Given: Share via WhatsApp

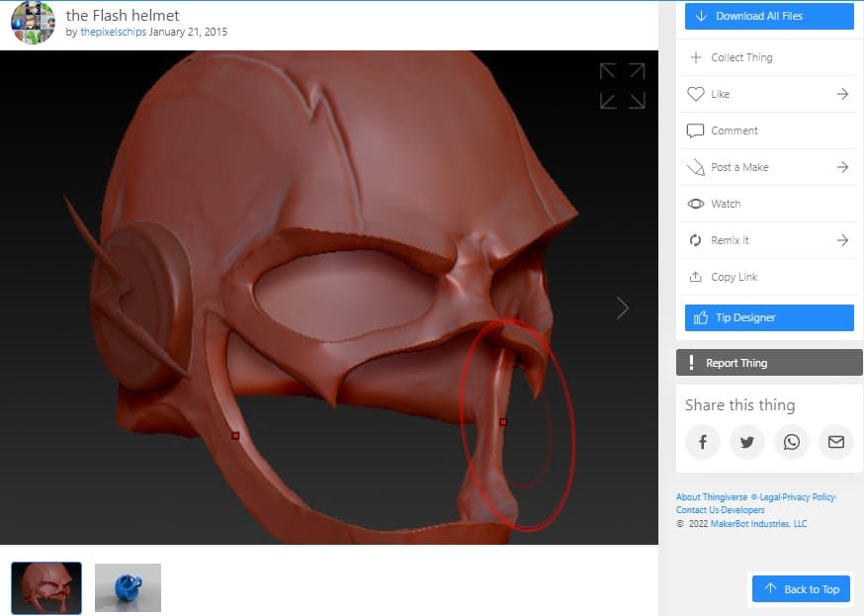Looking at the screenshot, I should (x=792, y=442).
